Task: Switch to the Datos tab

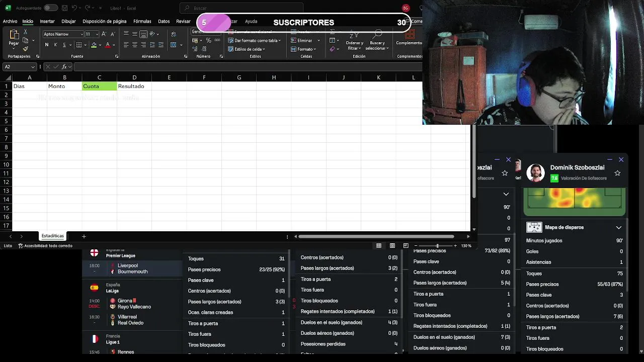Action: pos(164,21)
